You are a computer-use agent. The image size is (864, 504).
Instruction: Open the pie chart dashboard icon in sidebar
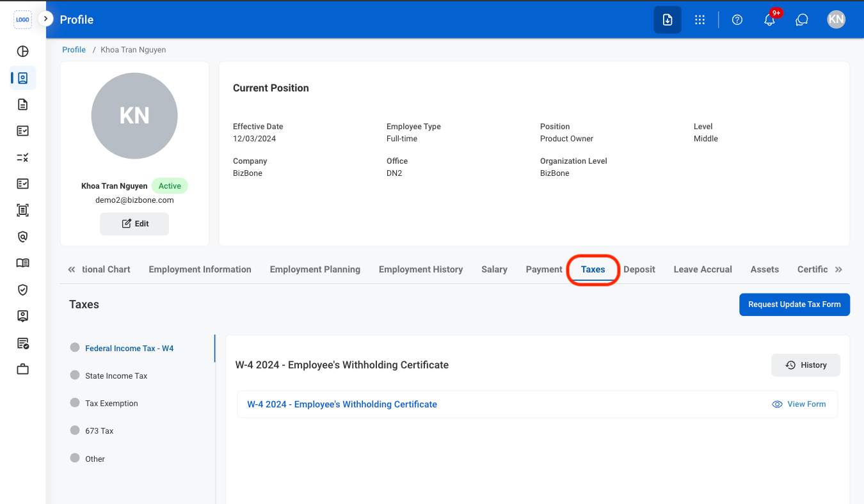pyautogui.click(x=22, y=52)
